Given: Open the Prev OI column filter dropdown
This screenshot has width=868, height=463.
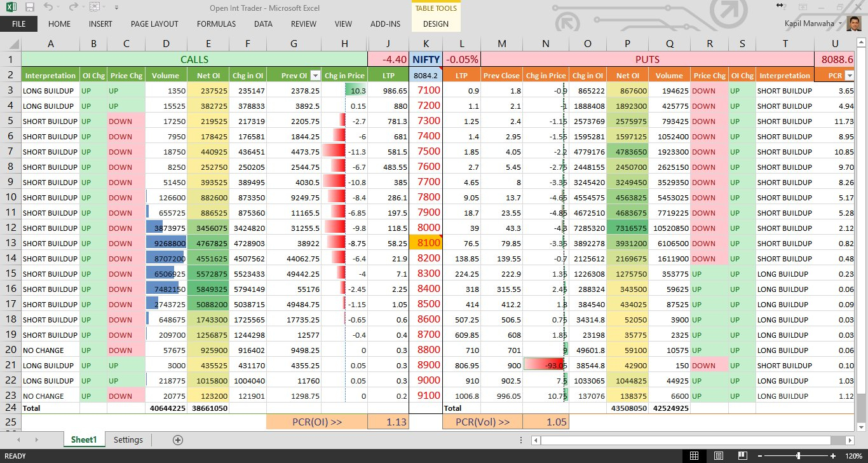Looking at the screenshot, I should (x=315, y=76).
